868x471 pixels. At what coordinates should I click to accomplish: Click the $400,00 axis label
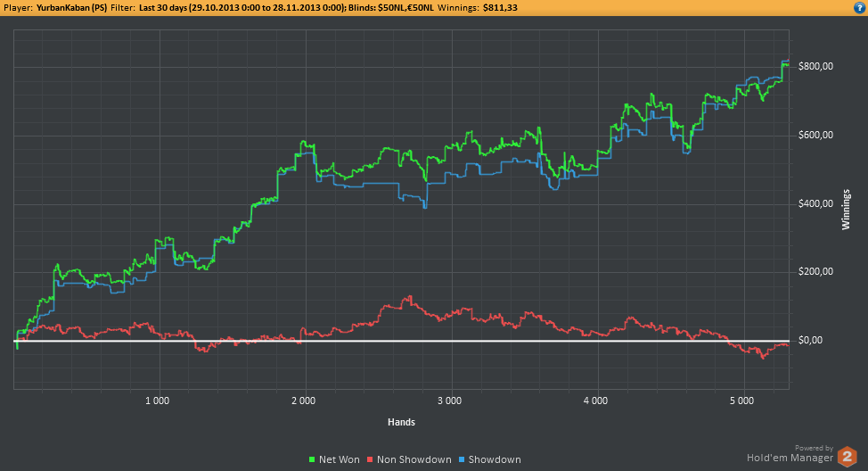point(815,204)
